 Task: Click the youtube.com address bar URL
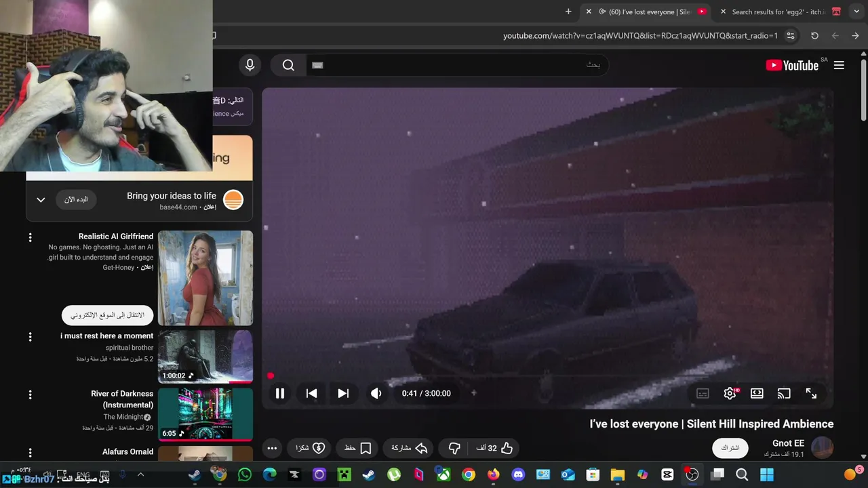tap(640, 35)
